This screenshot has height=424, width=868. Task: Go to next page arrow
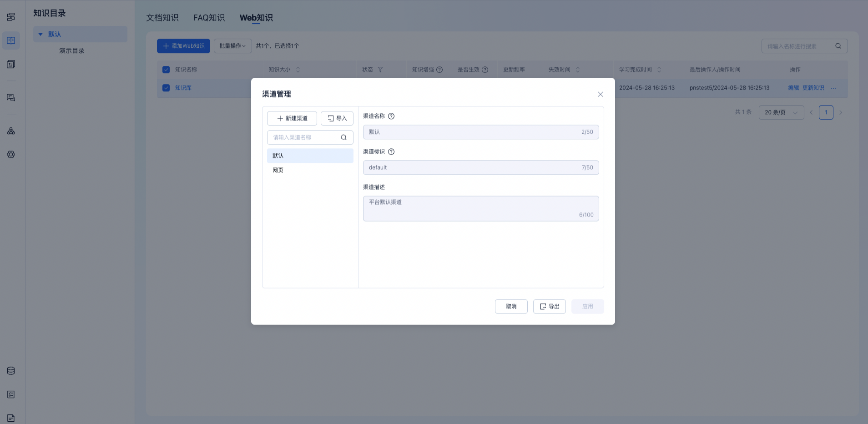[841, 112]
